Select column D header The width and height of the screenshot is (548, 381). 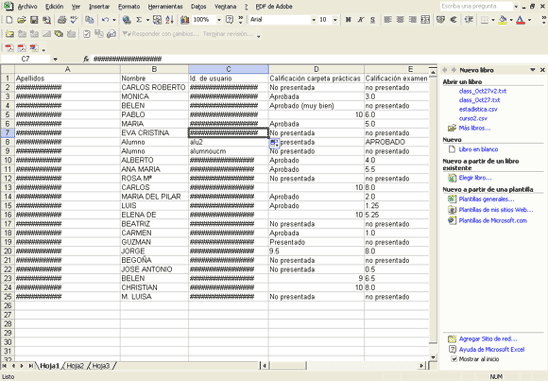click(316, 69)
